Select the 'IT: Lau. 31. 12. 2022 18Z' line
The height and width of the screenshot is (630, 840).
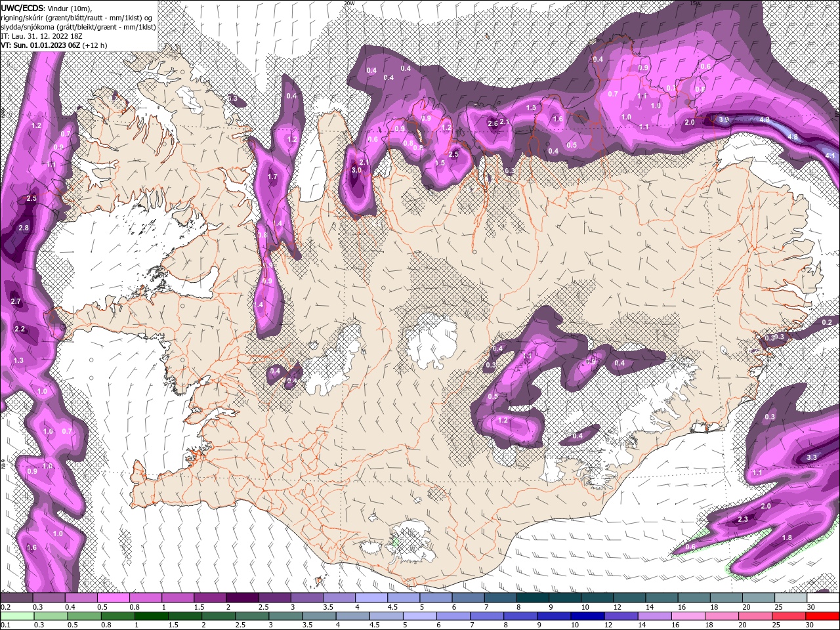pos(42,36)
